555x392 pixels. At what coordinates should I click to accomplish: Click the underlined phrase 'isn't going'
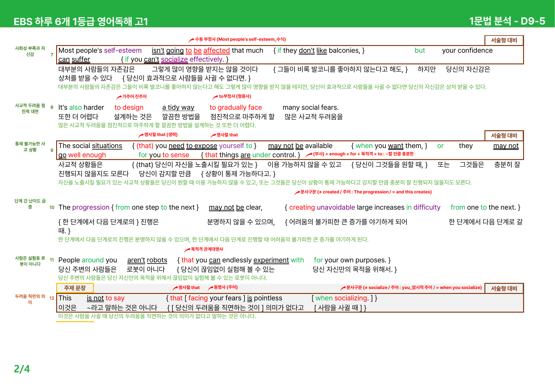coord(168,51)
